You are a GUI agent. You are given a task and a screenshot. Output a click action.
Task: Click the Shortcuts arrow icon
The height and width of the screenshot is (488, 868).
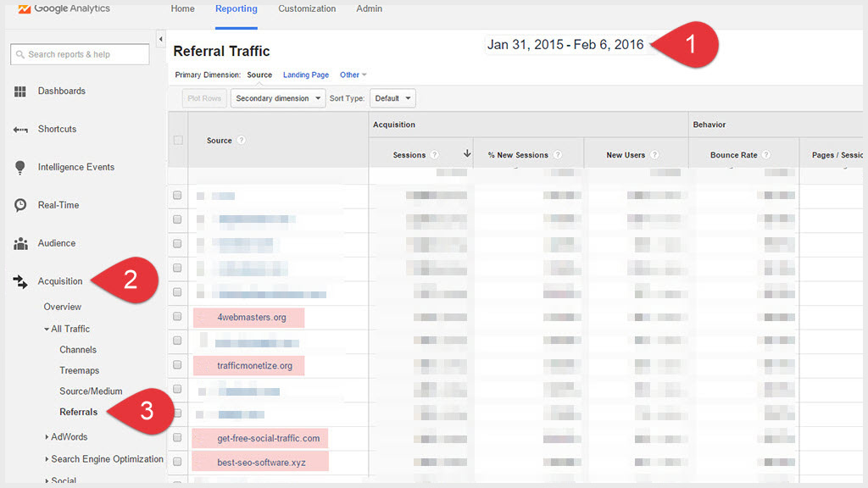[20, 130]
